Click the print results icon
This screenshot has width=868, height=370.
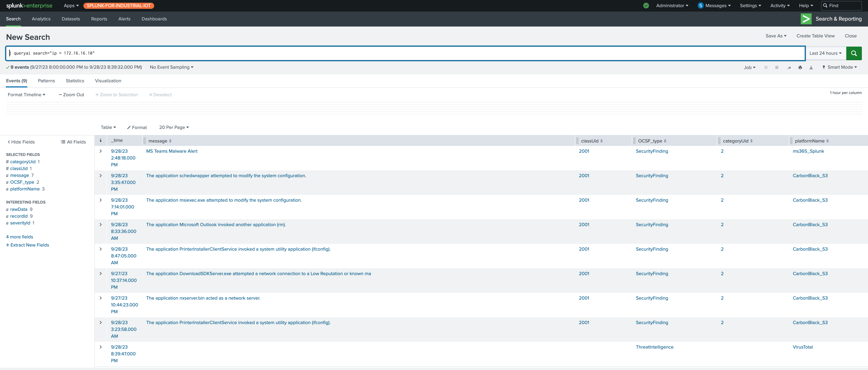[x=800, y=68]
